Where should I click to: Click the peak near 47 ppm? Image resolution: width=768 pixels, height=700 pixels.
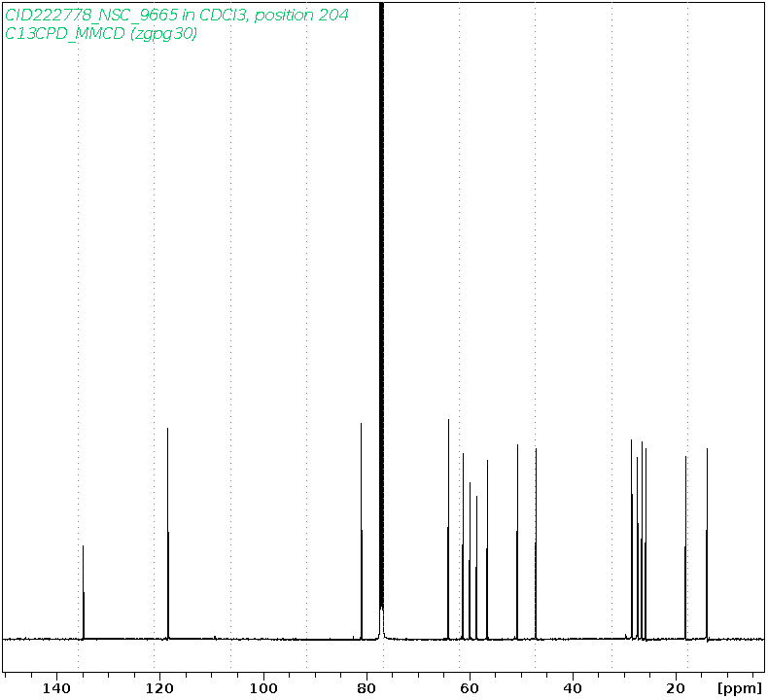(536, 543)
